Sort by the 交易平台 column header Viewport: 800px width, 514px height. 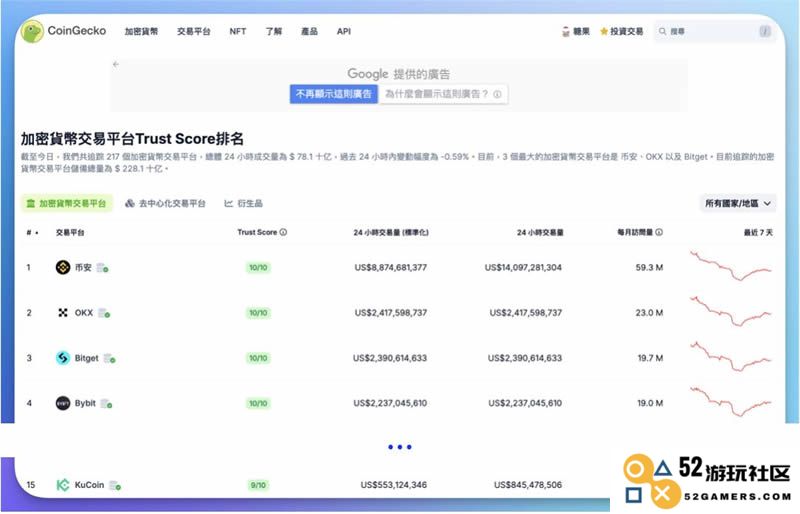[x=70, y=233]
